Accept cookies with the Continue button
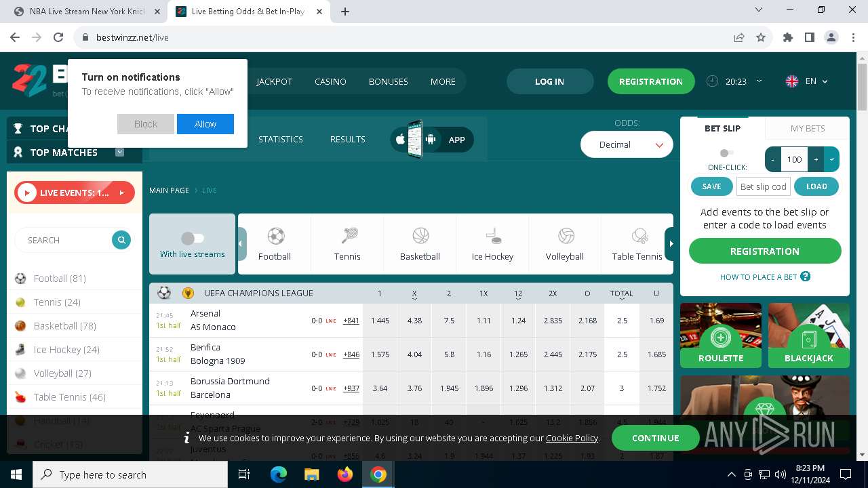The image size is (868, 488). pyautogui.click(x=655, y=438)
